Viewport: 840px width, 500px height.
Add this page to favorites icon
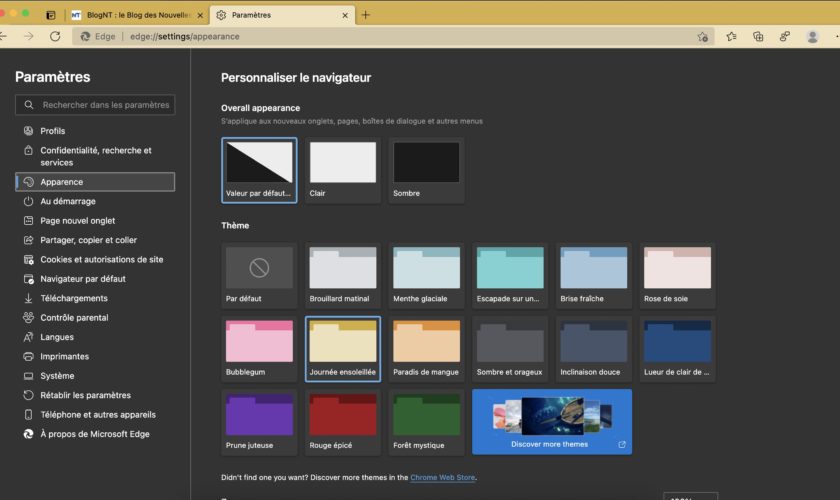[x=703, y=36]
